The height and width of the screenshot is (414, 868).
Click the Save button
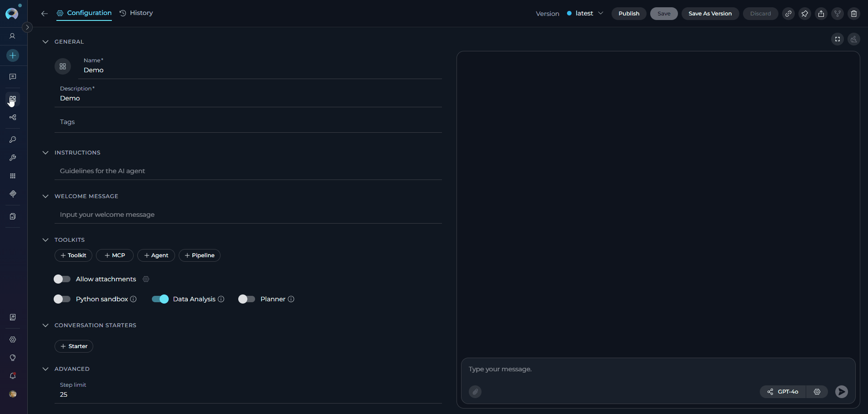[664, 14]
